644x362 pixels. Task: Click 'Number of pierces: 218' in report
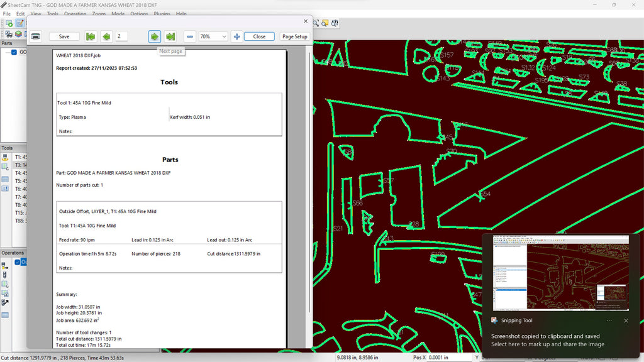(x=156, y=254)
